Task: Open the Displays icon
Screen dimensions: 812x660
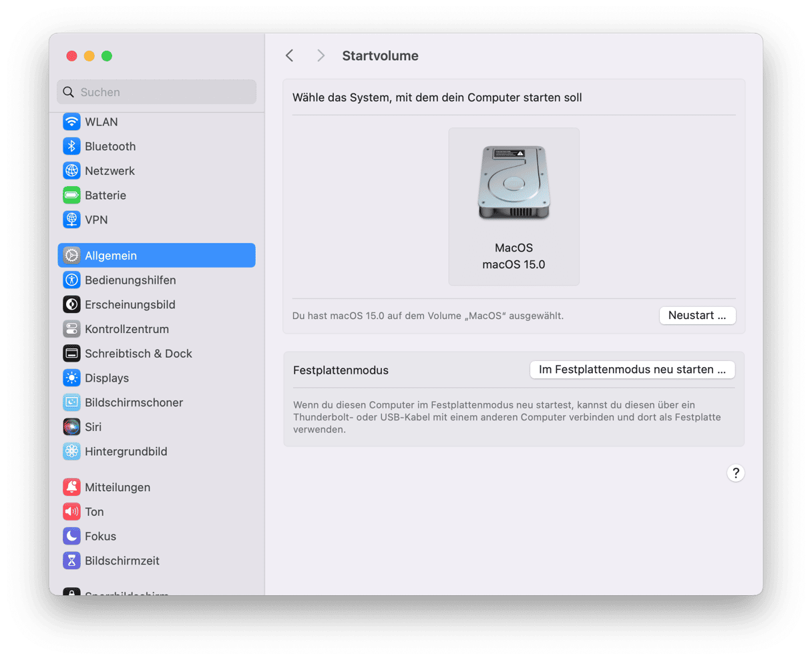Action: click(71, 378)
